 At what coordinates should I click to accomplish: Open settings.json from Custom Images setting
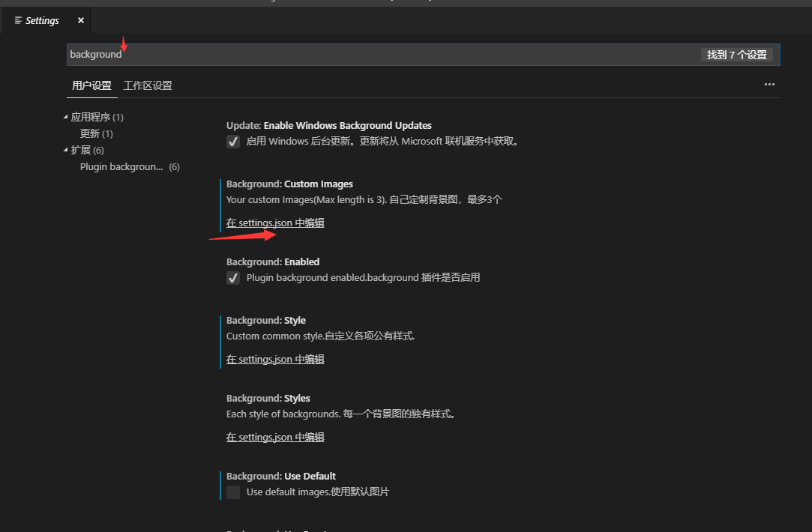click(274, 223)
